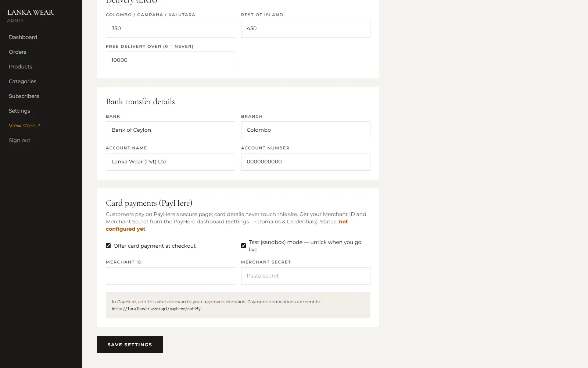588x368 pixels.
Task: Click the LANKA WEAR logo
Action: pos(31,13)
